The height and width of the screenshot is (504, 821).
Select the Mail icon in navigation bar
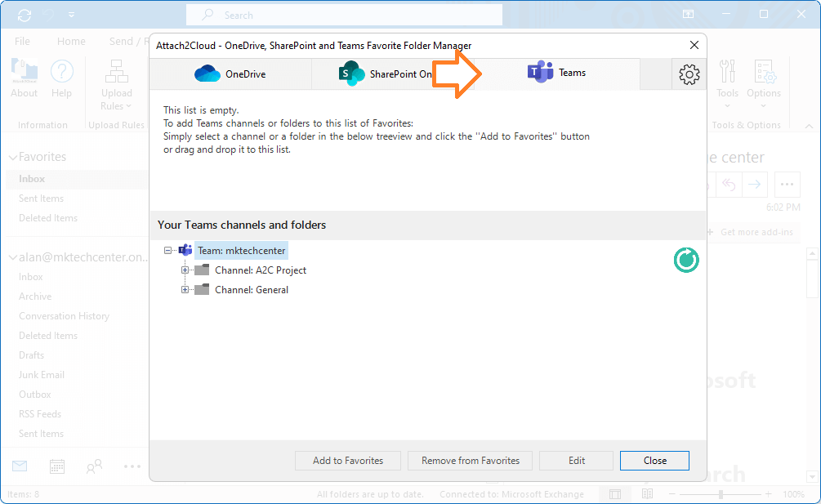(x=19, y=466)
